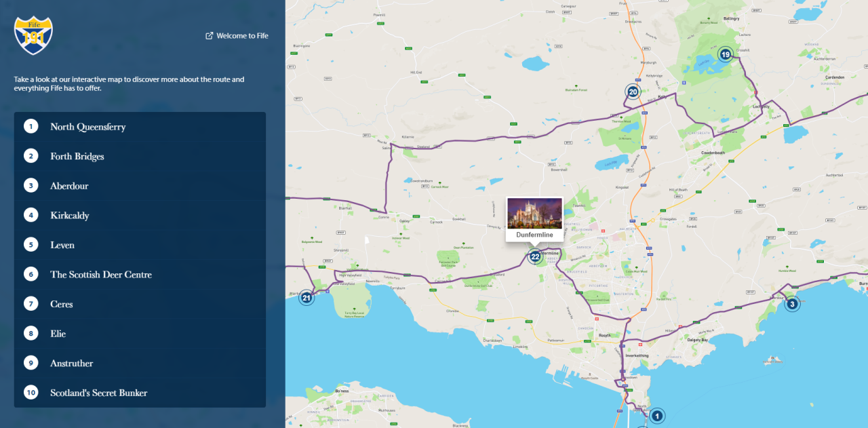Select map marker 22 at Dunfermline
Viewport: 868px width, 428px height.
tap(535, 256)
